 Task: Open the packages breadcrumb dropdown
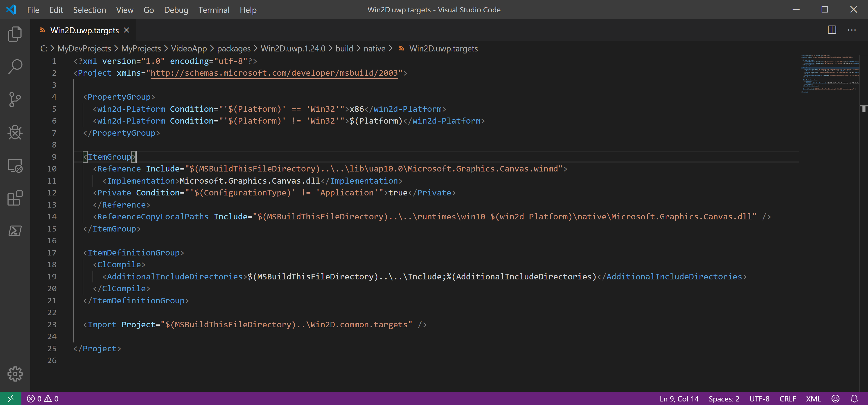tap(234, 48)
